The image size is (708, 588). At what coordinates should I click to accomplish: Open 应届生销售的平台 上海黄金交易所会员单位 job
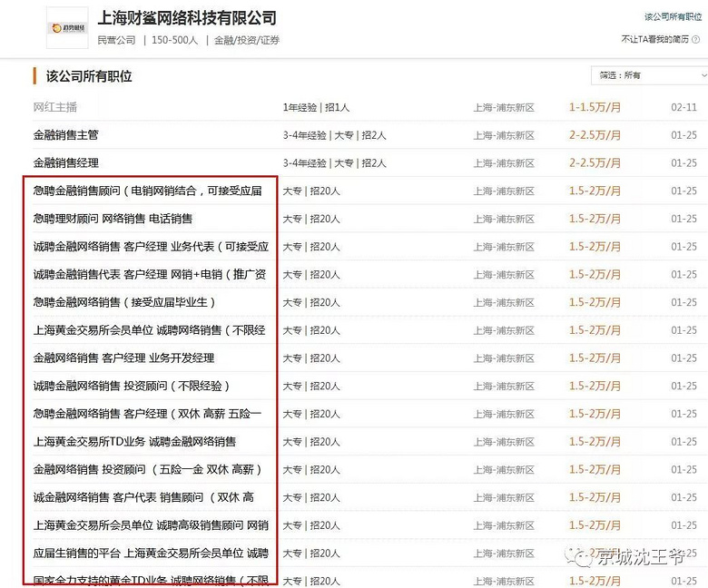click(x=151, y=554)
